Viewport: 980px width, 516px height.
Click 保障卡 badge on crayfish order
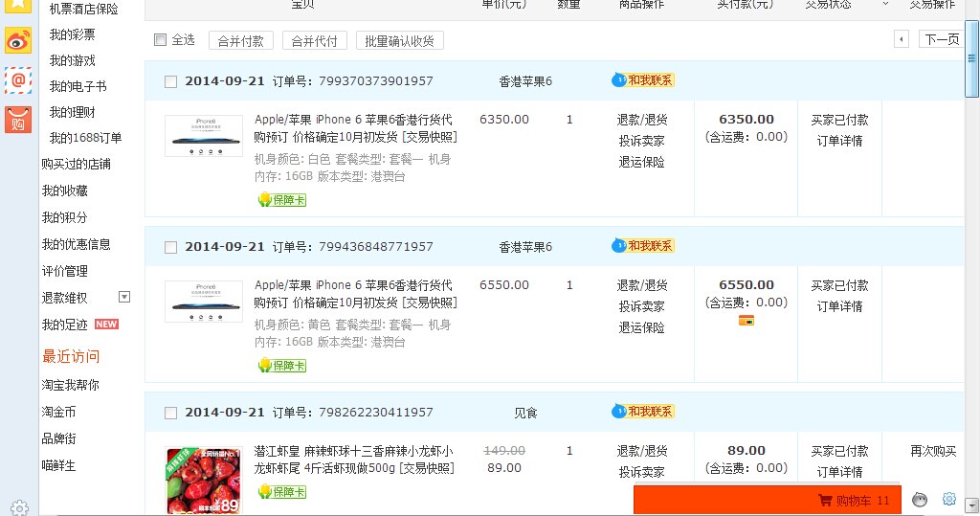click(x=282, y=492)
